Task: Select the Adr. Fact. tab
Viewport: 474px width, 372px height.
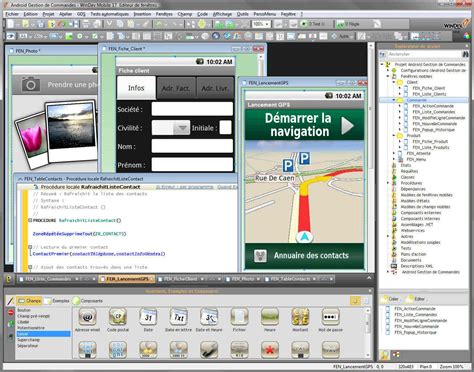Action: pyautogui.click(x=176, y=88)
